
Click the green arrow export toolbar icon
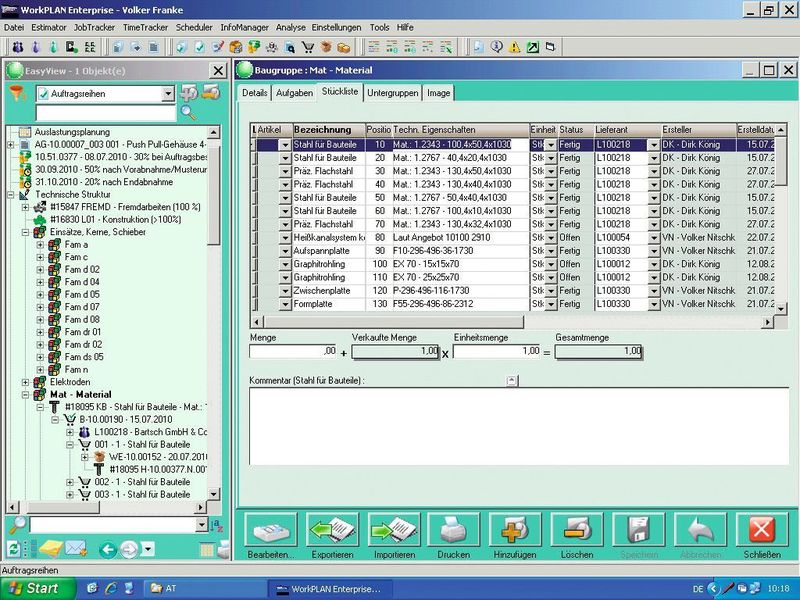[x=533, y=47]
